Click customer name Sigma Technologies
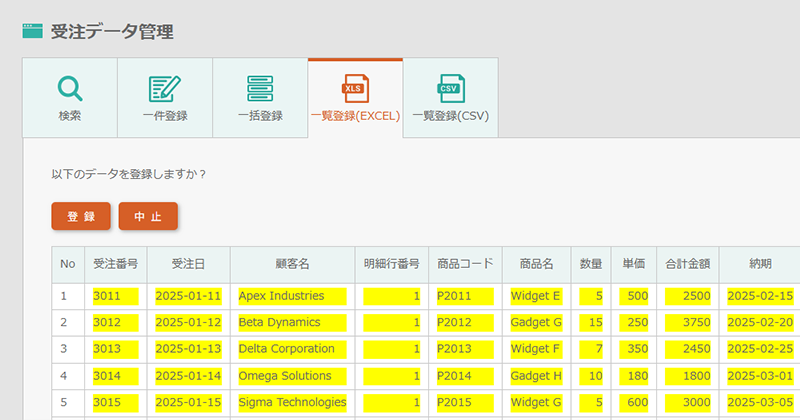The width and height of the screenshot is (800, 420). [x=292, y=403]
